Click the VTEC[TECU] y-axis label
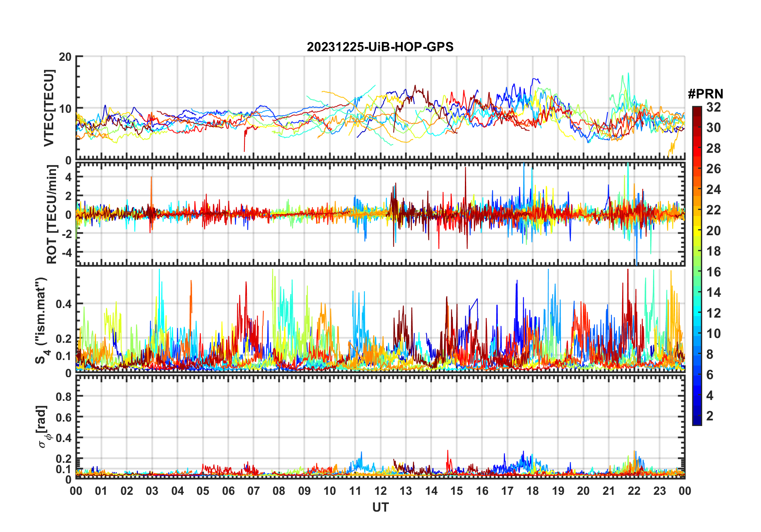The width and height of the screenshot is (761, 532). (49, 108)
